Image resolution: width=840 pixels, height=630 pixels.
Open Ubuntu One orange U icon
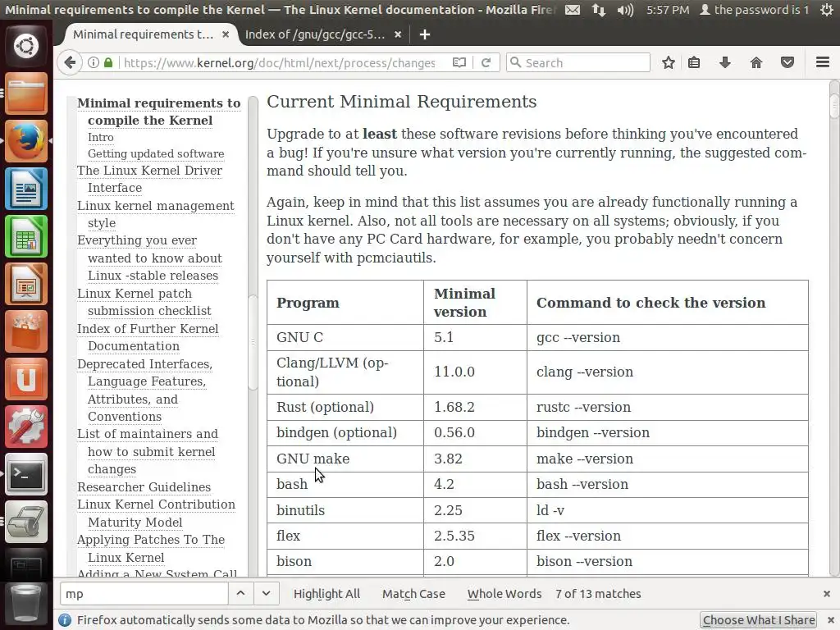(x=26, y=379)
